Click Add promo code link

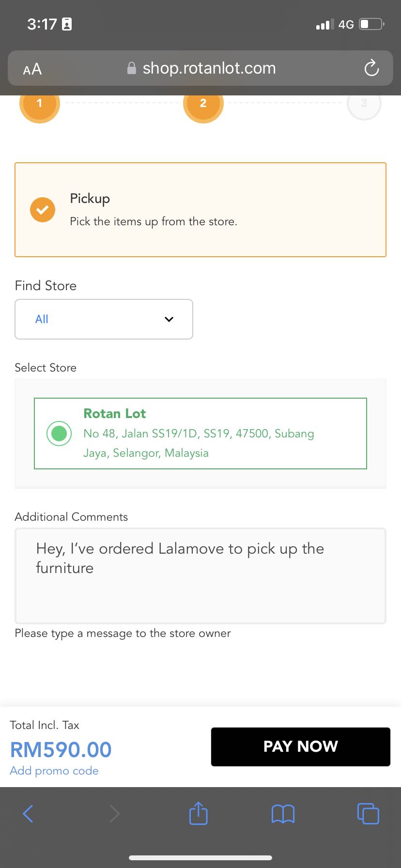pyautogui.click(x=54, y=771)
